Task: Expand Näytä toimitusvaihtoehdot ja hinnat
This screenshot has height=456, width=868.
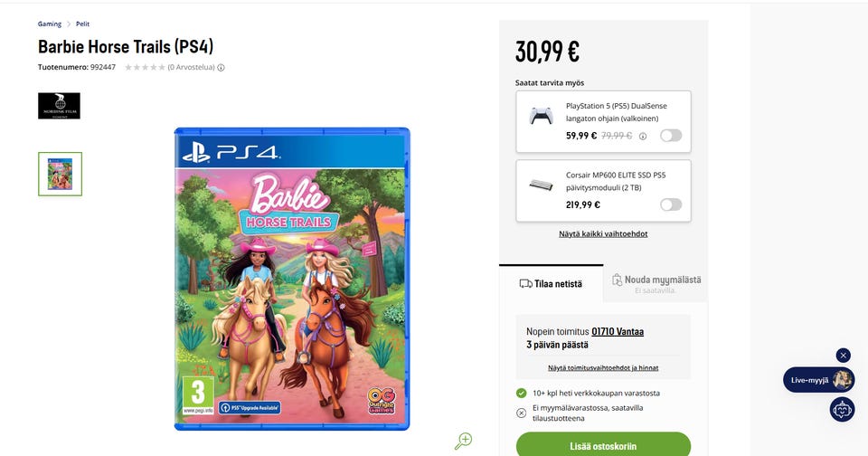Action: tap(603, 368)
